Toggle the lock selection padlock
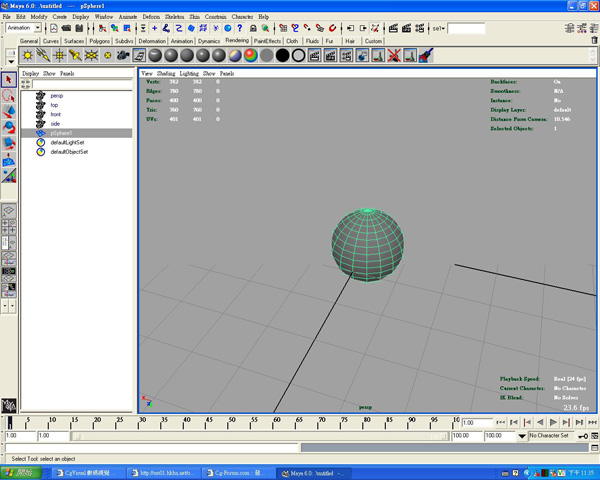The width and height of the screenshot is (600, 480). click(x=253, y=28)
